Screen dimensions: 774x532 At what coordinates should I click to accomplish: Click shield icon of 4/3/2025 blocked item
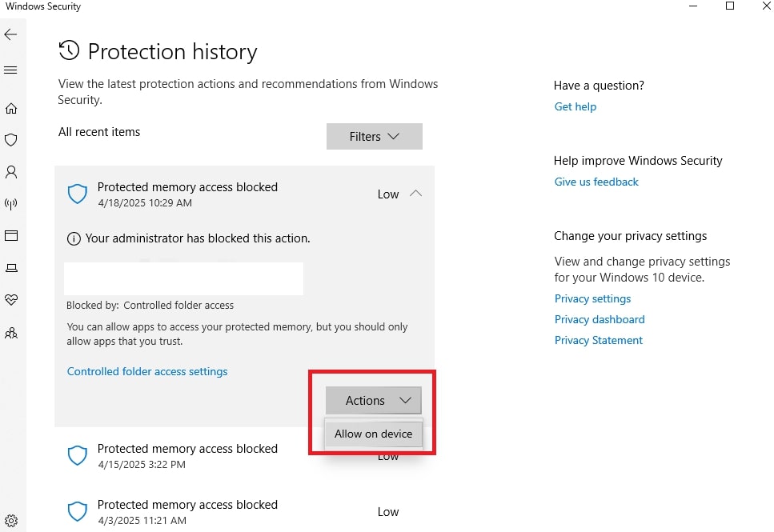click(x=78, y=512)
